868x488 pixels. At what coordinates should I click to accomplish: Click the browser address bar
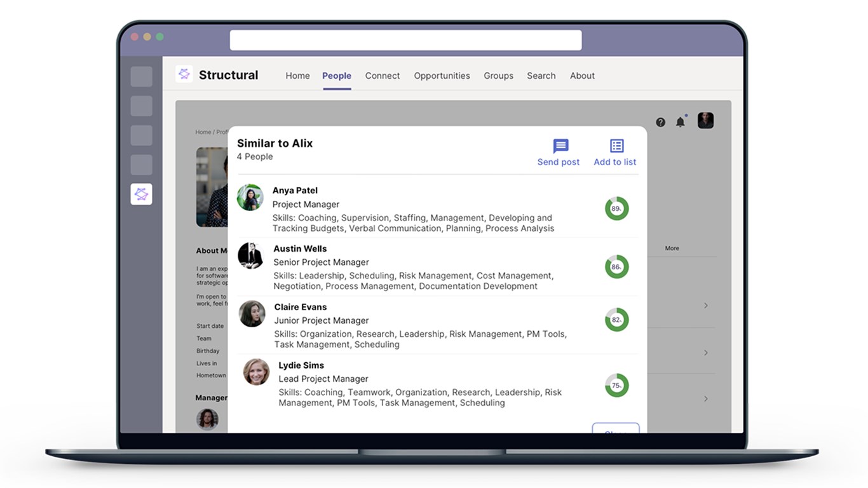[405, 40]
